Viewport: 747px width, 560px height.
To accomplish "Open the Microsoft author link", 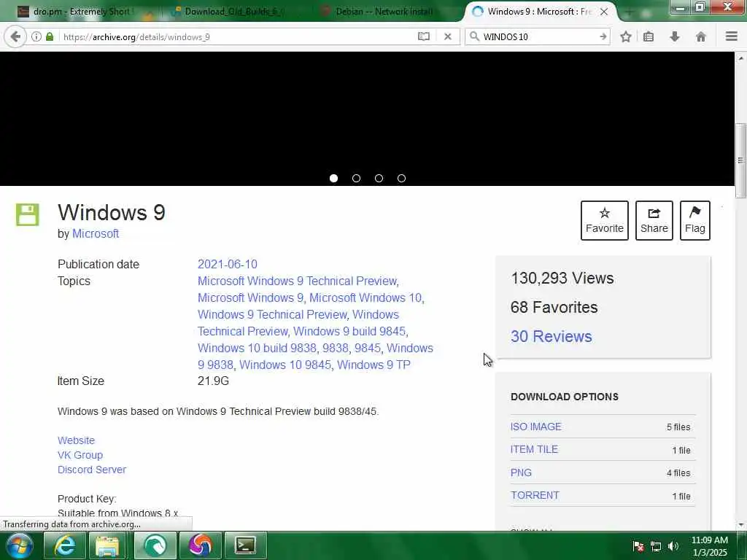I will 96,234.
